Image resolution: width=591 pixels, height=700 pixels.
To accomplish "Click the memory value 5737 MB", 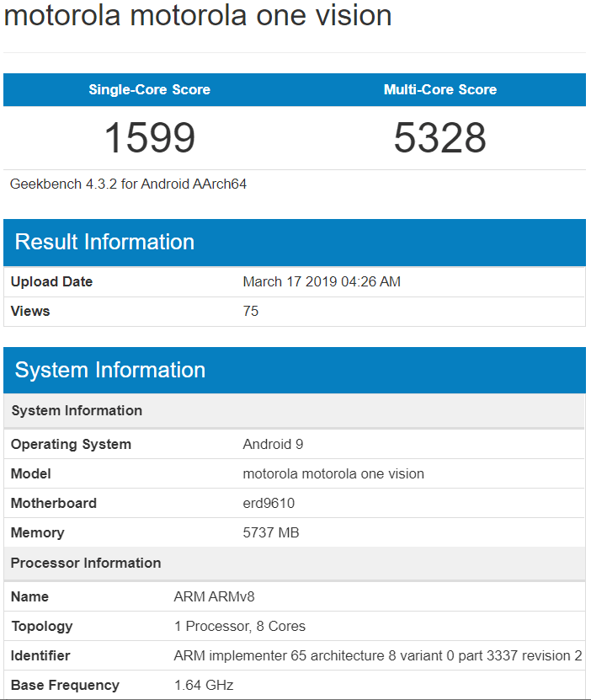I will tap(271, 532).
